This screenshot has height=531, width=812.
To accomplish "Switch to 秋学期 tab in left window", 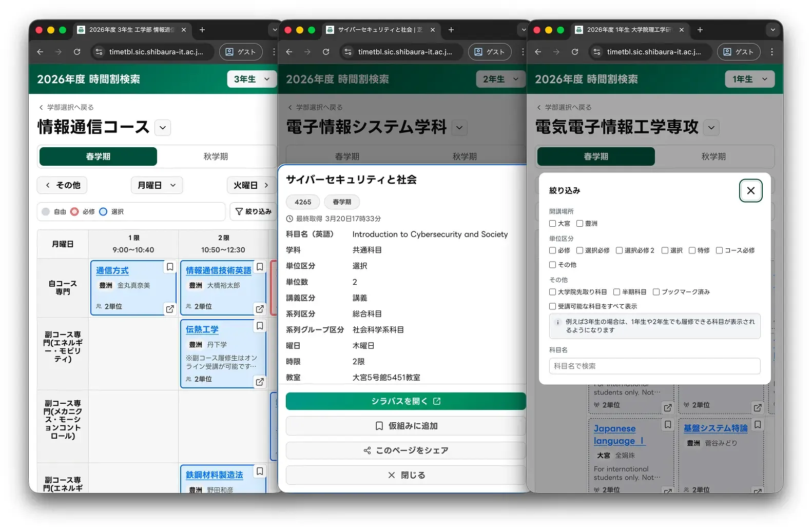I will pyautogui.click(x=216, y=156).
